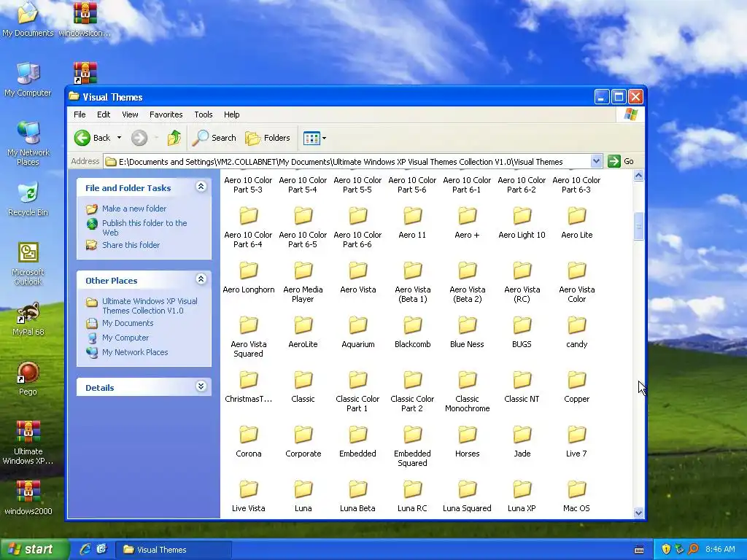Select the Recycle Bin desktop icon
The image size is (747, 560).
(x=28, y=199)
